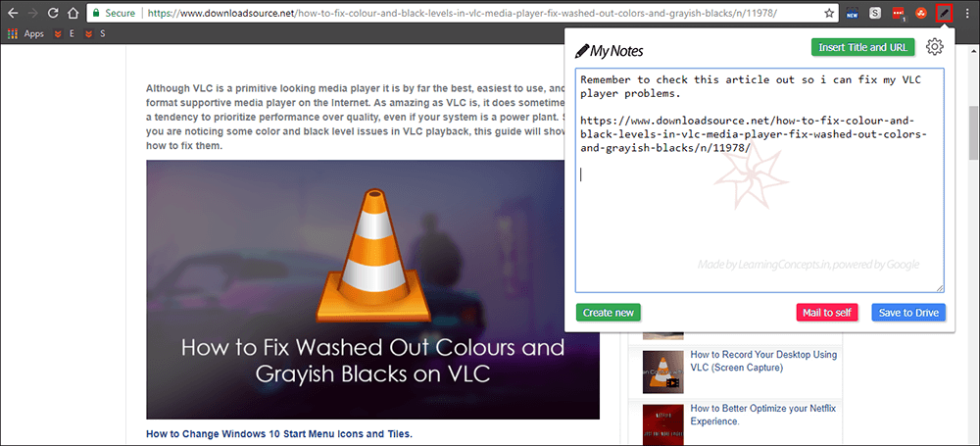The width and height of the screenshot is (980, 446).
Task: Mail the note to self
Action: tap(827, 312)
